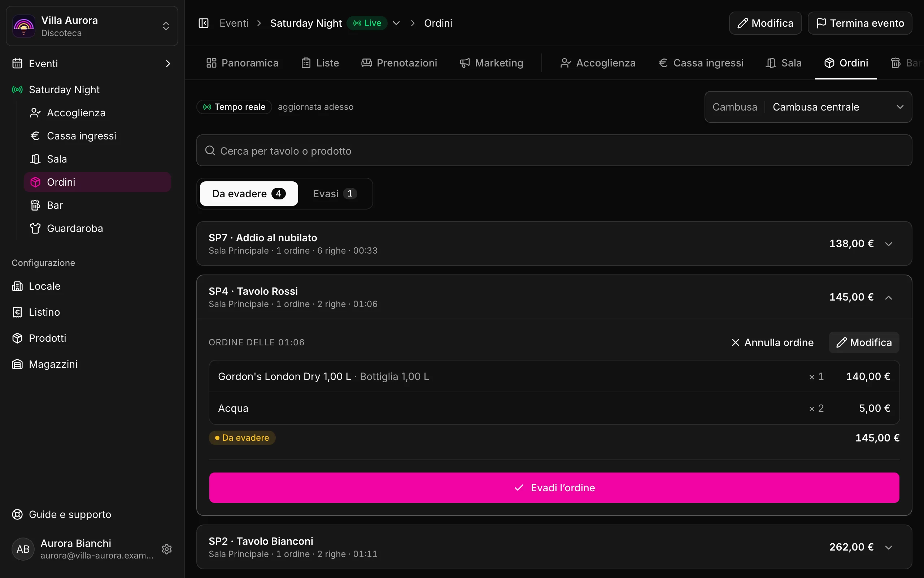Collapse the SP4 Tavolo Rossi order
This screenshot has width=924, height=578.
coord(554,297)
